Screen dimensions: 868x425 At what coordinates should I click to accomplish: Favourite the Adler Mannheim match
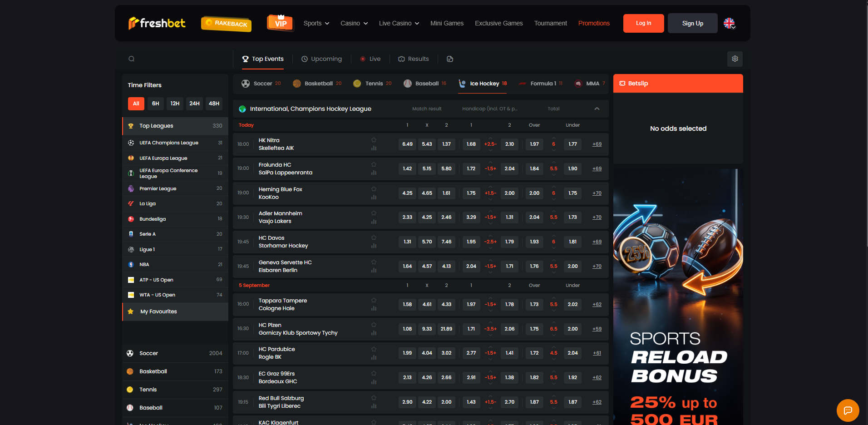coord(374,213)
